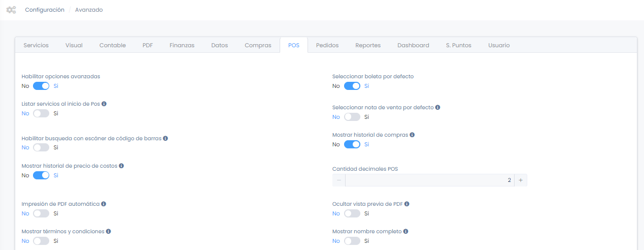Click info icon for Impresión de PDF automática
The height and width of the screenshot is (250, 644).
104,204
